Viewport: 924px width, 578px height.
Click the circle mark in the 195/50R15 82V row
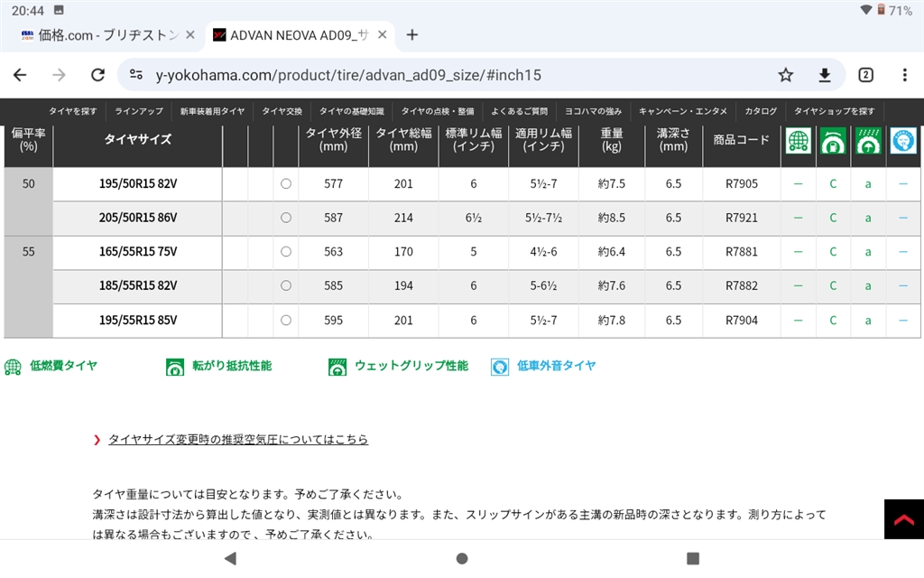tap(286, 183)
